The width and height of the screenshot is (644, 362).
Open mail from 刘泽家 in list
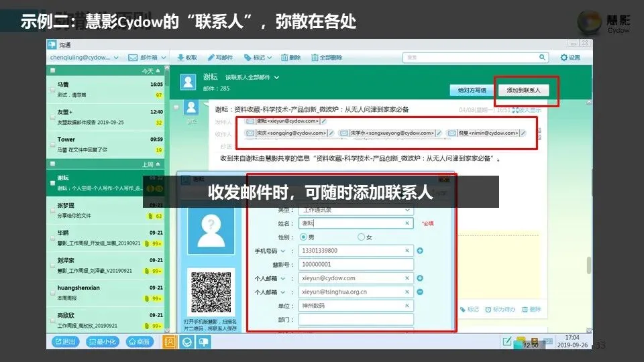(107, 265)
